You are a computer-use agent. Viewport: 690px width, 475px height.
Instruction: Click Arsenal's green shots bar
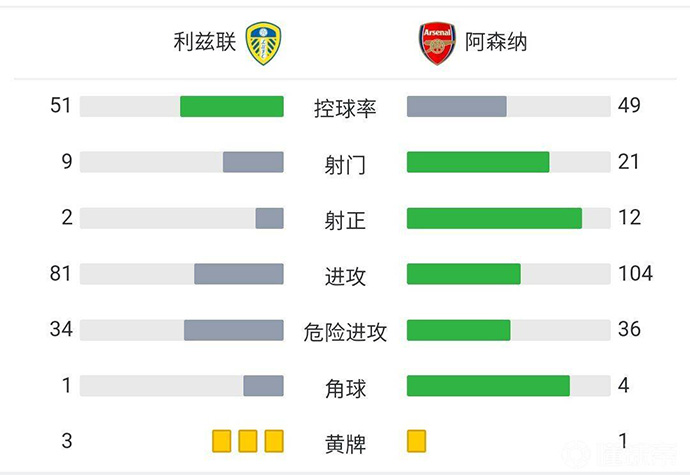[478, 162]
